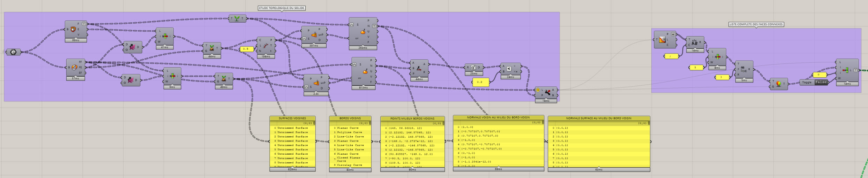Click the graft badge on upper Evaluate Surface S input

(x=352, y=25)
